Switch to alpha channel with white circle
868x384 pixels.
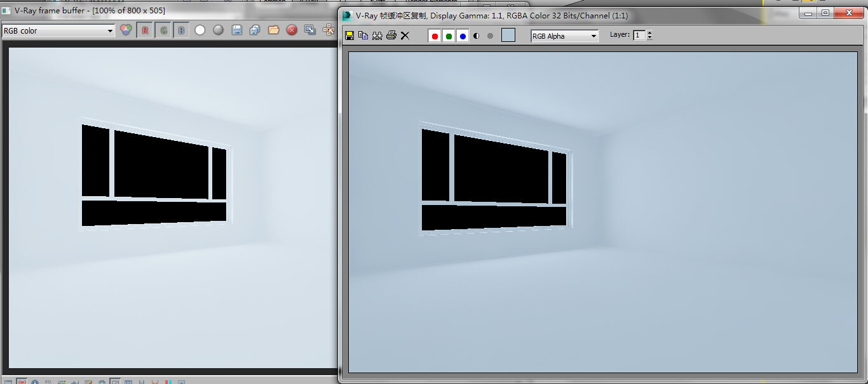[x=200, y=30]
